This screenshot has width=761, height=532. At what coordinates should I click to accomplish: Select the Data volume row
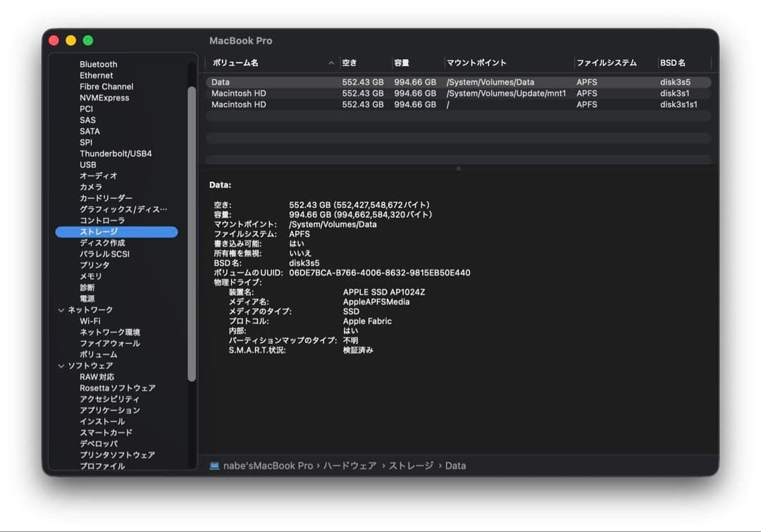(x=459, y=82)
